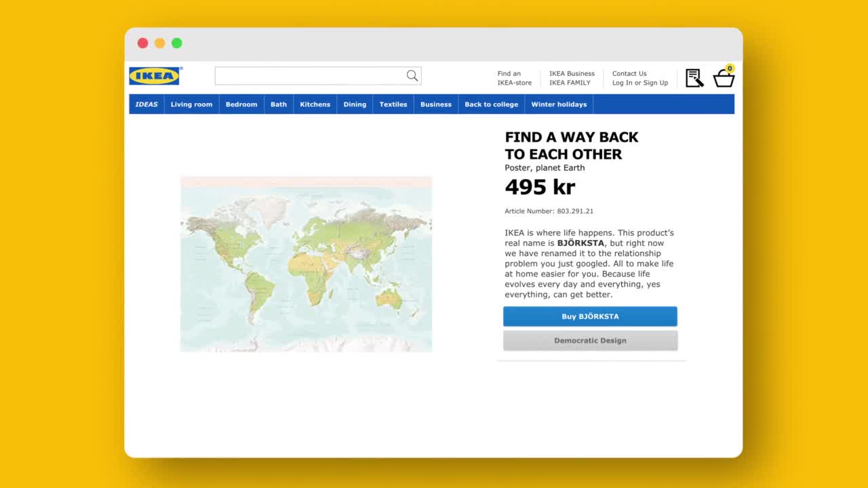
Task: Open the IDEAS menu item
Action: tap(146, 104)
